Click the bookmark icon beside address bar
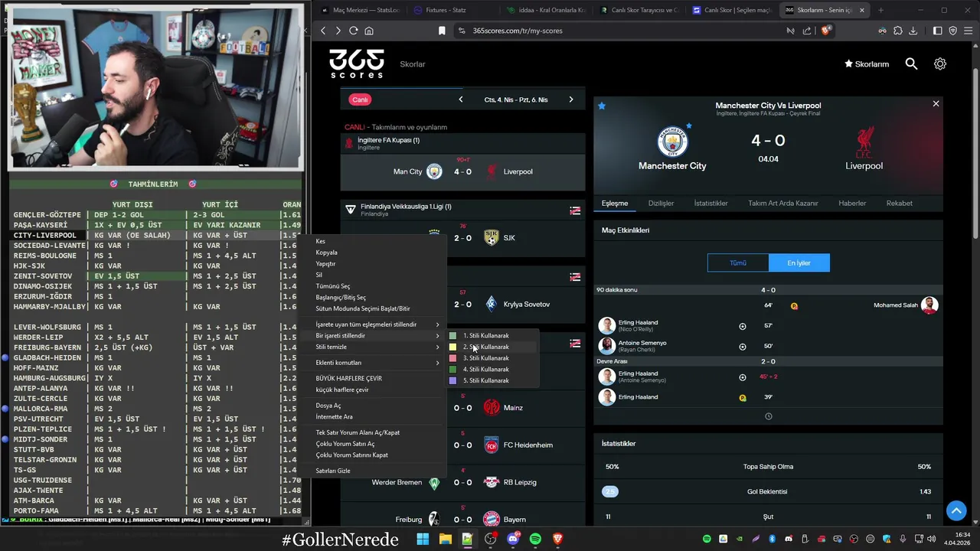The image size is (980, 551). [442, 31]
